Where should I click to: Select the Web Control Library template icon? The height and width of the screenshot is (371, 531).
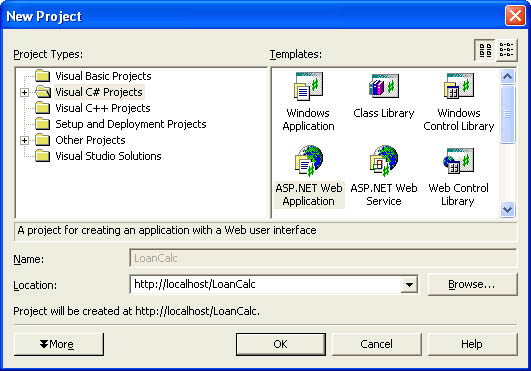tap(459, 161)
